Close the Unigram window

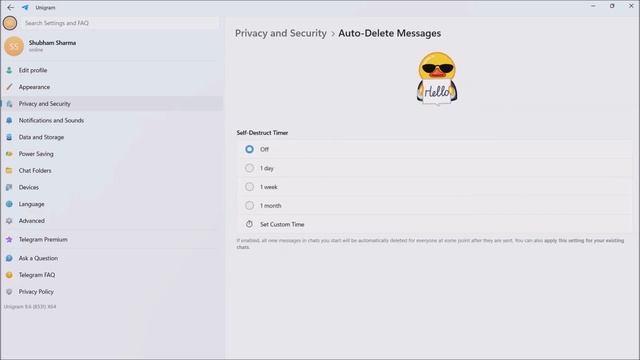(x=631, y=6)
